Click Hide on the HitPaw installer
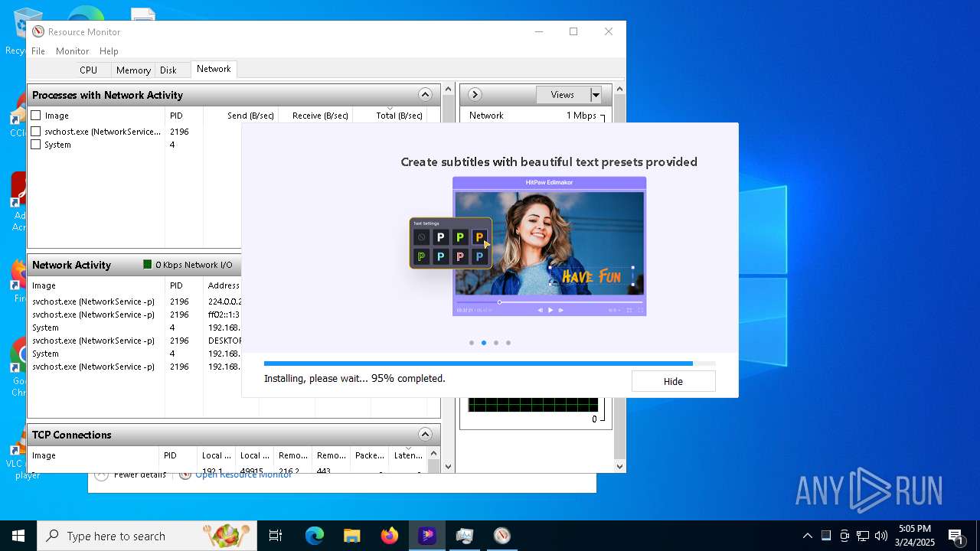This screenshot has height=551, width=980. [673, 381]
